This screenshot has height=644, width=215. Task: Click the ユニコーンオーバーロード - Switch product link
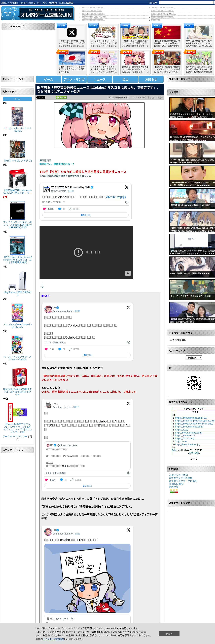point(17,130)
